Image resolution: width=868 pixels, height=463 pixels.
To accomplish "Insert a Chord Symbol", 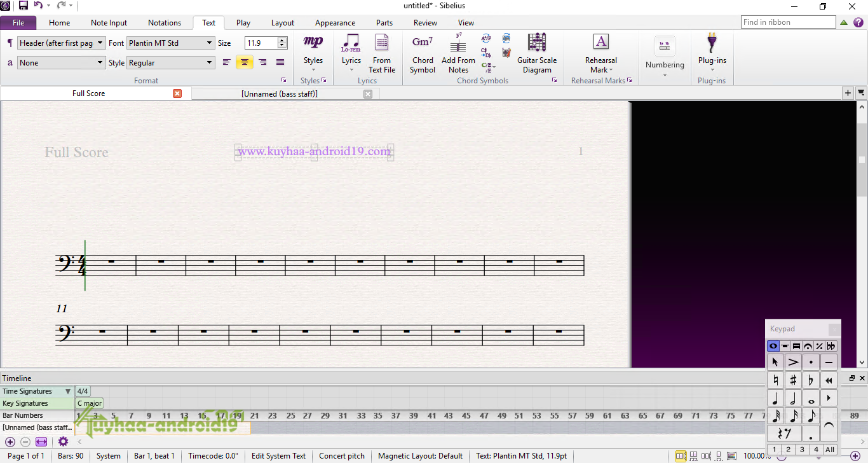I will point(423,53).
